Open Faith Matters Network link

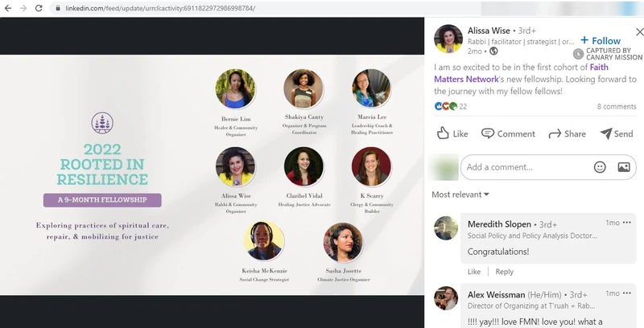(521, 73)
